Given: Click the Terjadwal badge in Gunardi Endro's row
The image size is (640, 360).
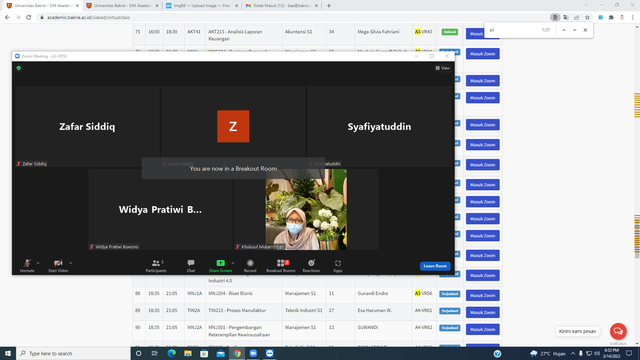Looking at the screenshot, I should (449, 294).
